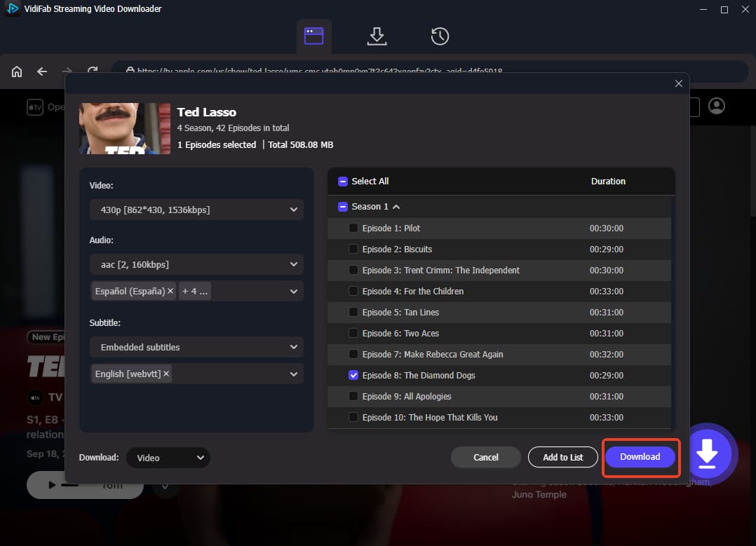Click Total 508.08 MB text

(300, 144)
